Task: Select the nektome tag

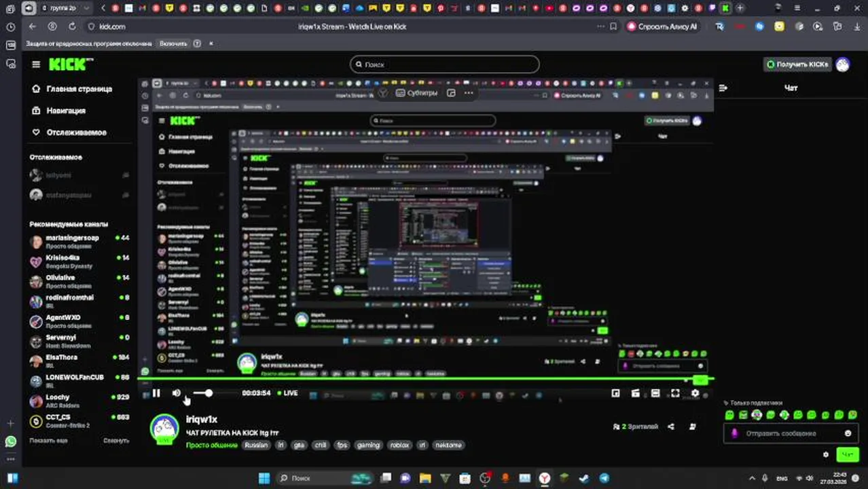Action: point(449,446)
